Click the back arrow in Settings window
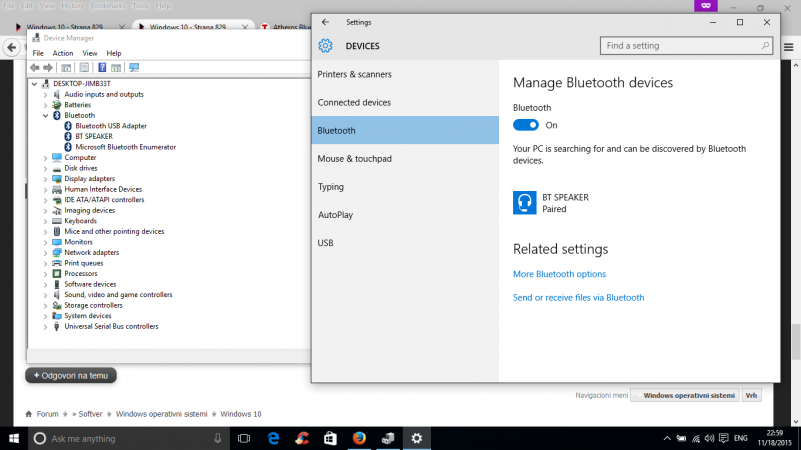This screenshot has width=801, height=450. 325,22
